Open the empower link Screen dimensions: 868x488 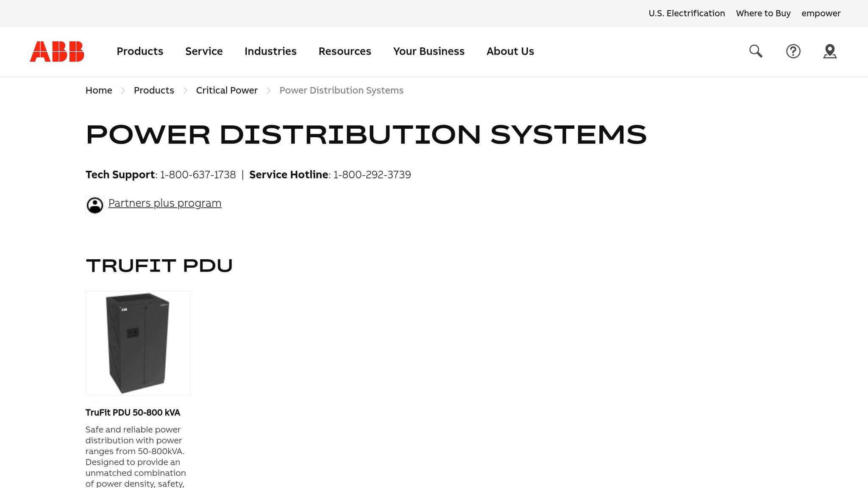click(821, 13)
